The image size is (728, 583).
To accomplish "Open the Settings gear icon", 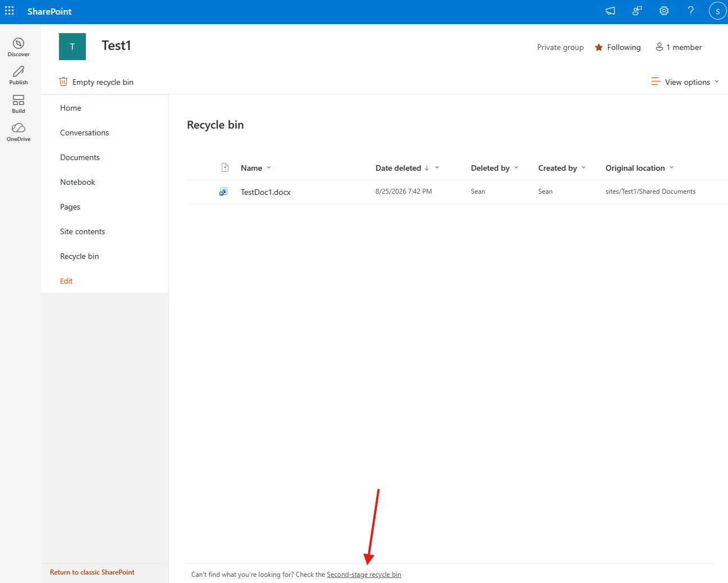I will point(664,11).
